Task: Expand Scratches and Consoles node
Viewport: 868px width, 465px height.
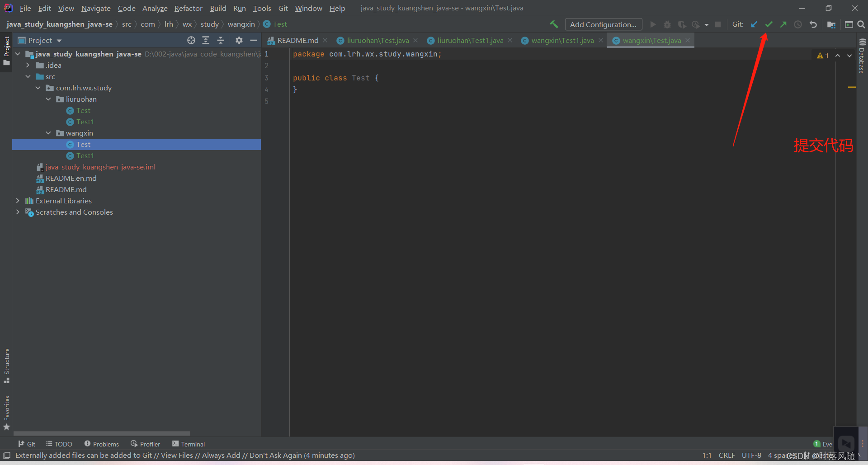Action: 18,212
